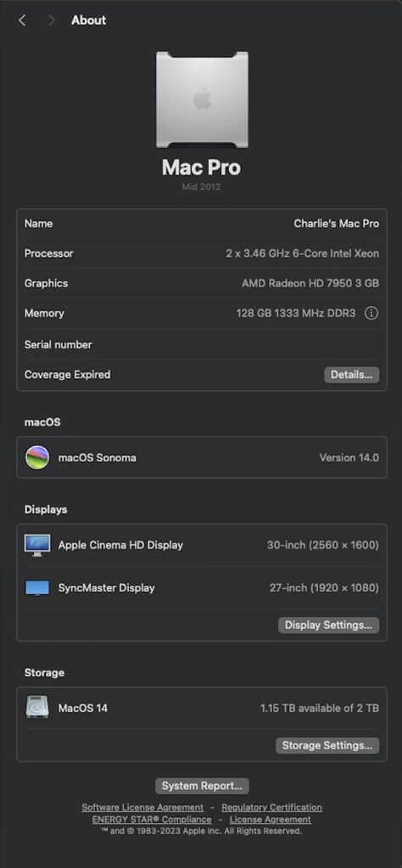Open Storage Settings
Screen dimensions: 402x868
(327, 745)
